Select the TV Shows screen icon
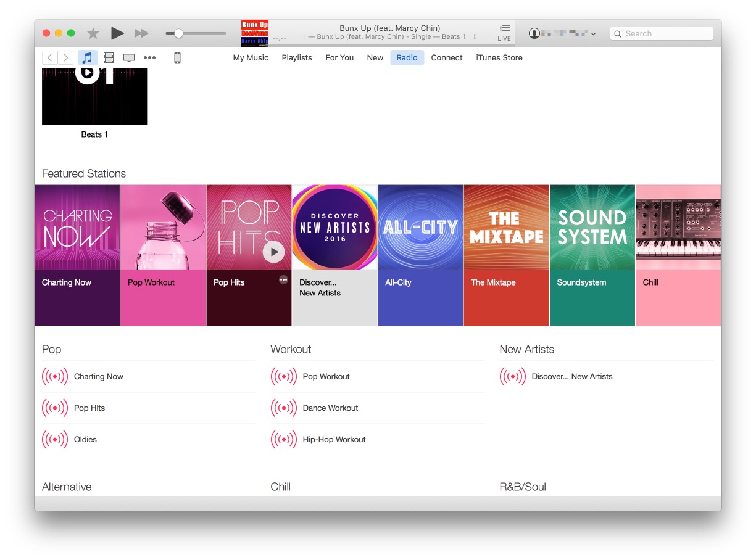This screenshot has width=756, height=560. (129, 58)
